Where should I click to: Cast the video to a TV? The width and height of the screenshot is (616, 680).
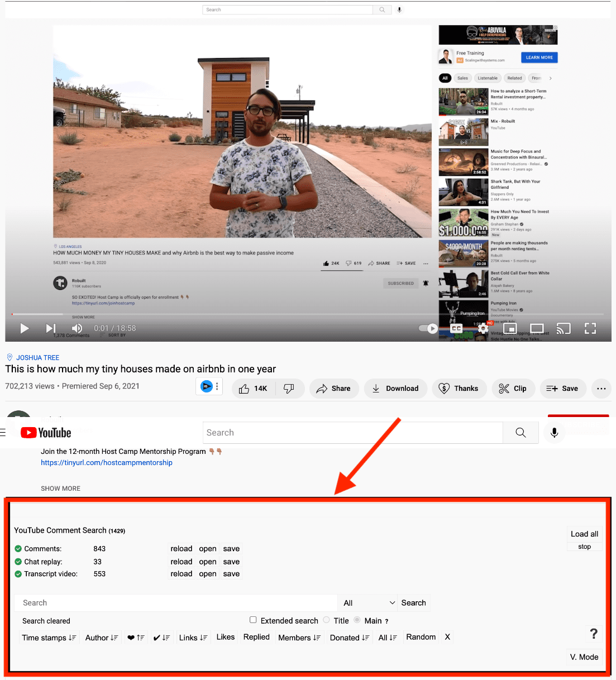pyautogui.click(x=564, y=329)
